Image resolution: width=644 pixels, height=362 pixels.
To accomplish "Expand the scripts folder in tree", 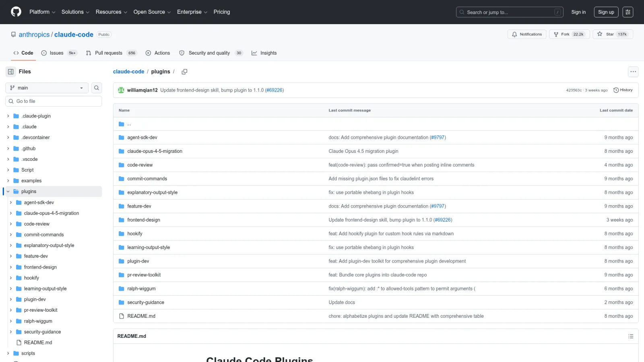I will pos(8,353).
